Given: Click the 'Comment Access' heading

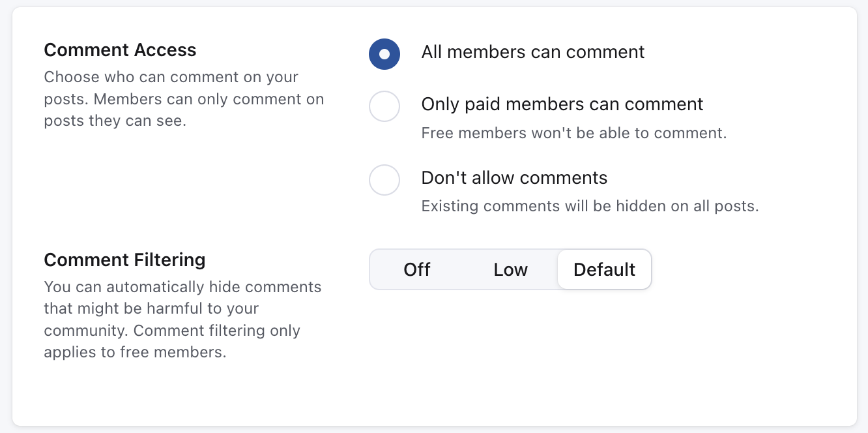Looking at the screenshot, I should (x=120, y=50).
